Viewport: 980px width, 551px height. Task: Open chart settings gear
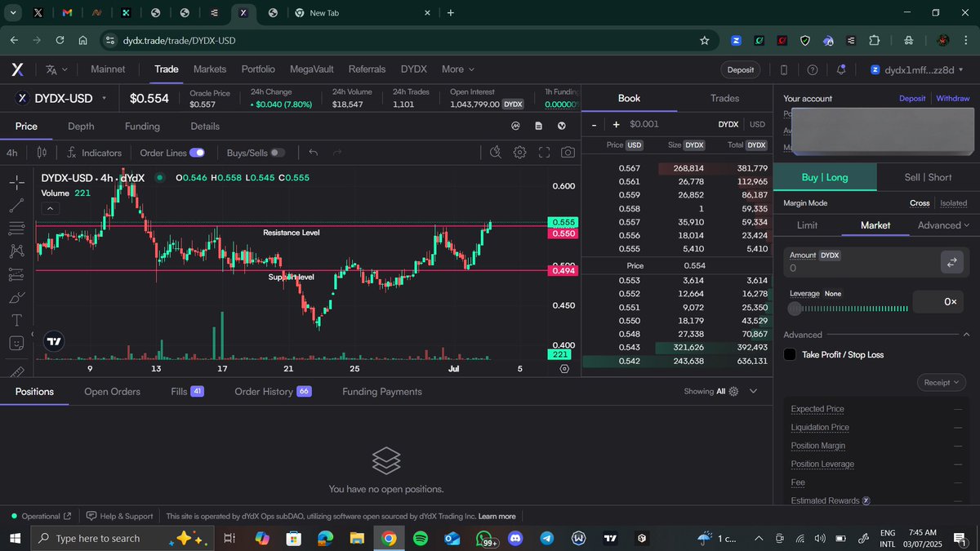pos(519,153)
